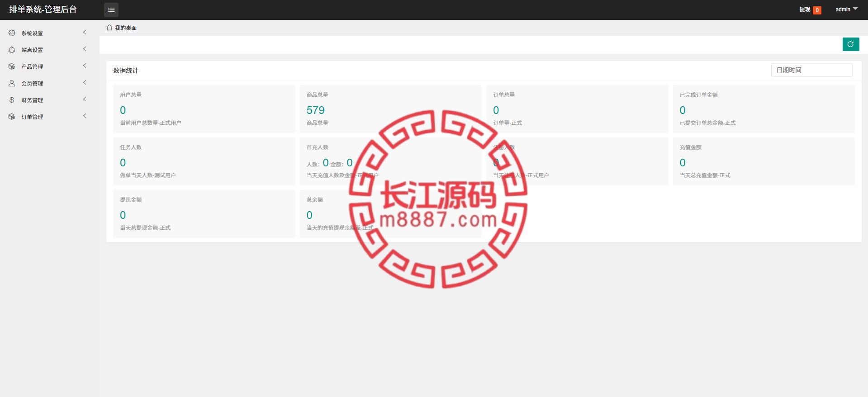Click the 充值金额 card title
868x397 pixels.
click(691, 147)
